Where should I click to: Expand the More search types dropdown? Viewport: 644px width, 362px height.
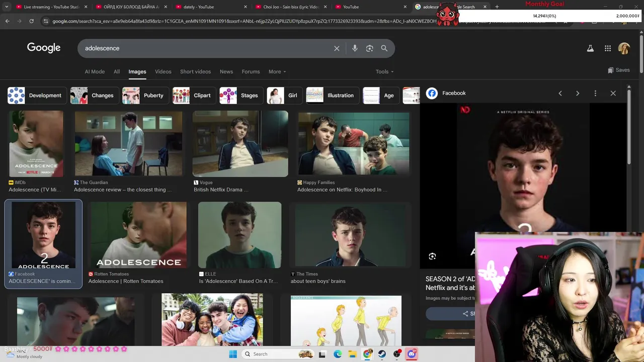277,71
